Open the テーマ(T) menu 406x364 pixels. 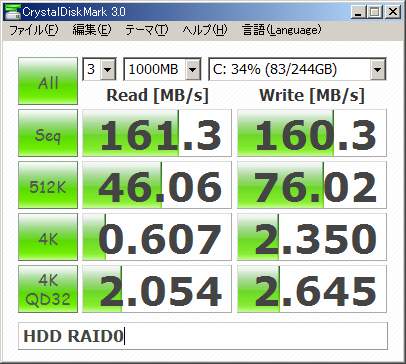(147, 30)
